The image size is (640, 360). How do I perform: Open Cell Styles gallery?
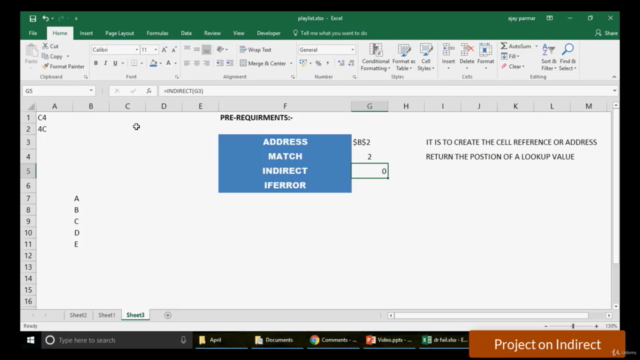[426, 57]
